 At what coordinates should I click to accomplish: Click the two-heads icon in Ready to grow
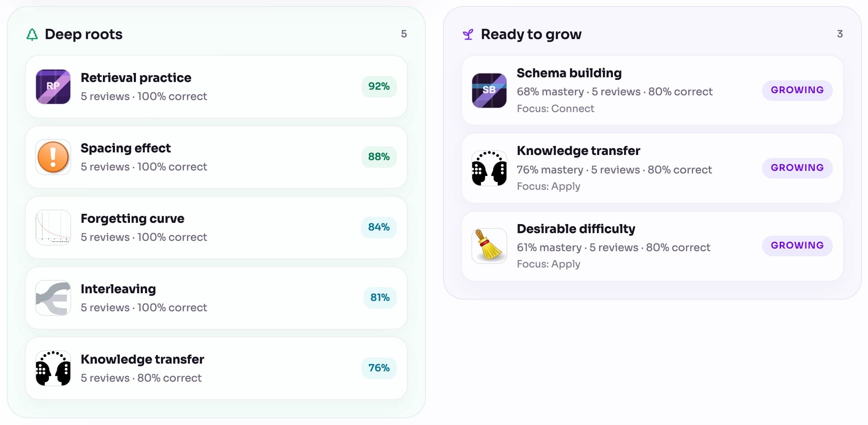pos(489,168)
